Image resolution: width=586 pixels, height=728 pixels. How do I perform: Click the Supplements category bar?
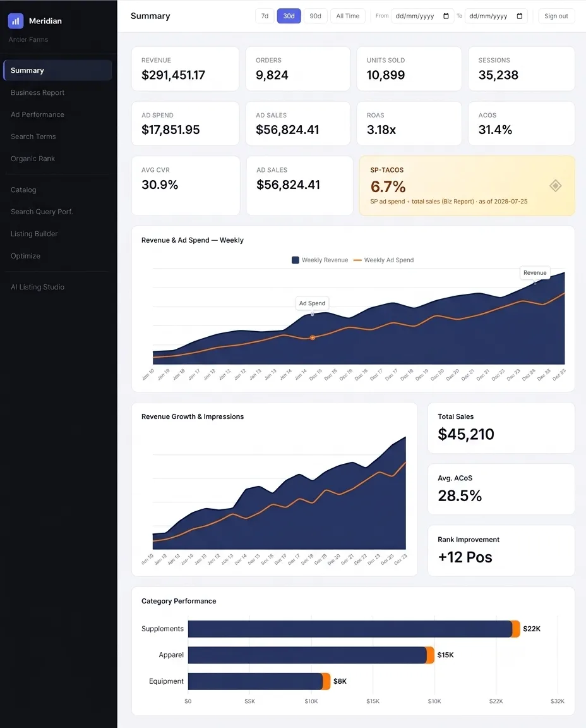(x=354, y=629)
